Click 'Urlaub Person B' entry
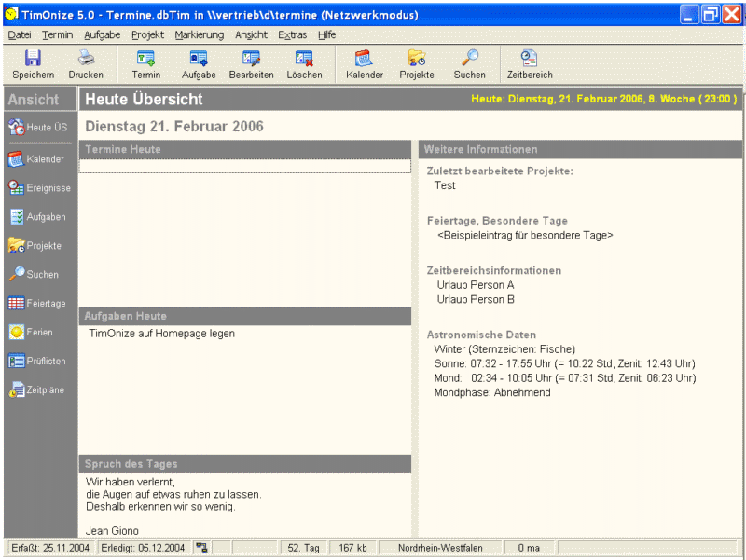 click(476, 299)
